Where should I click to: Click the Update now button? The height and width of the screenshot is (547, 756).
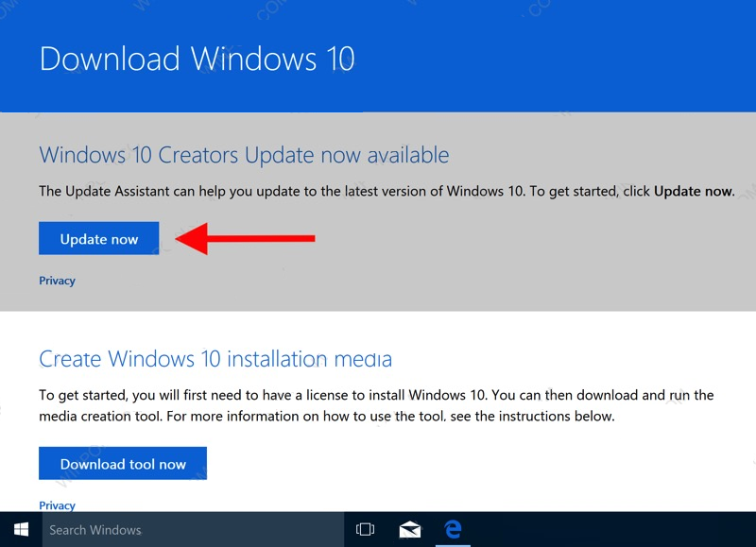99,238
